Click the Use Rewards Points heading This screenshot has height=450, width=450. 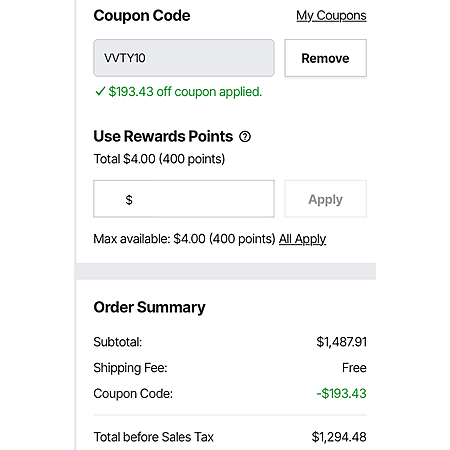163,136
